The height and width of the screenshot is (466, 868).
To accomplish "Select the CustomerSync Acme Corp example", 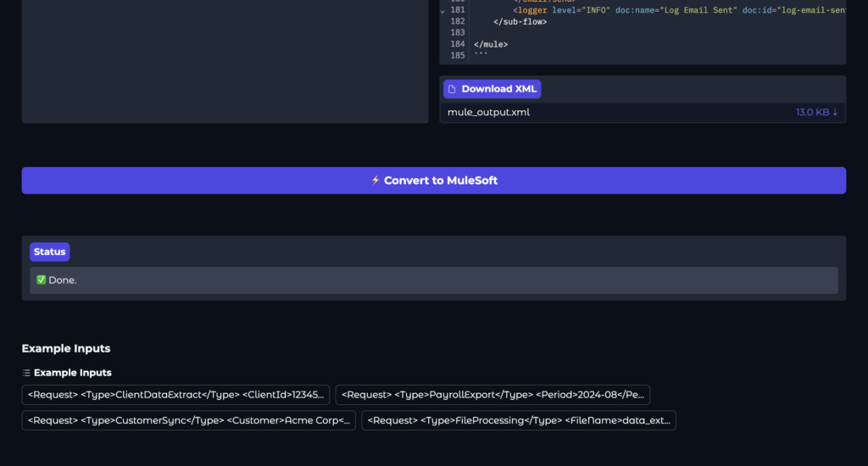I will click(189, 420).
